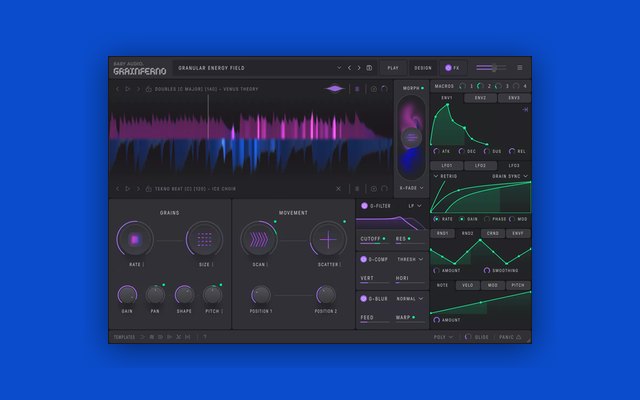Toggle the LFO Rate radio option

(436, 219)
